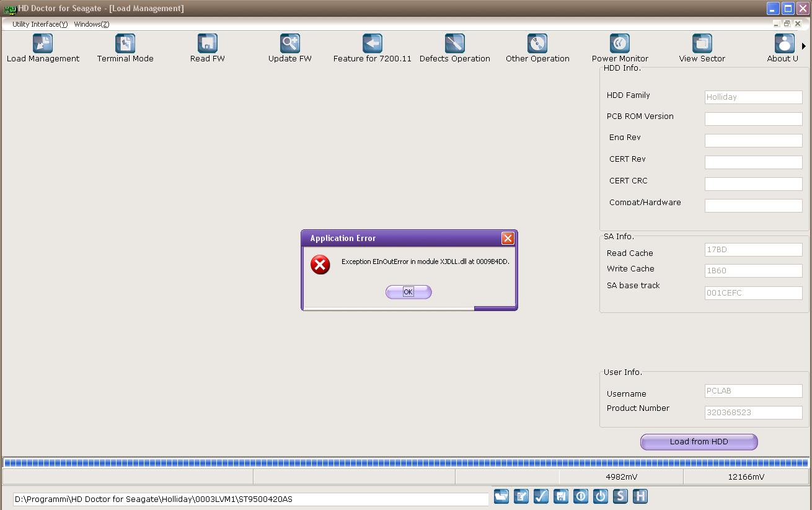Click the CERT Rev input field

click(x=754, y=162)
